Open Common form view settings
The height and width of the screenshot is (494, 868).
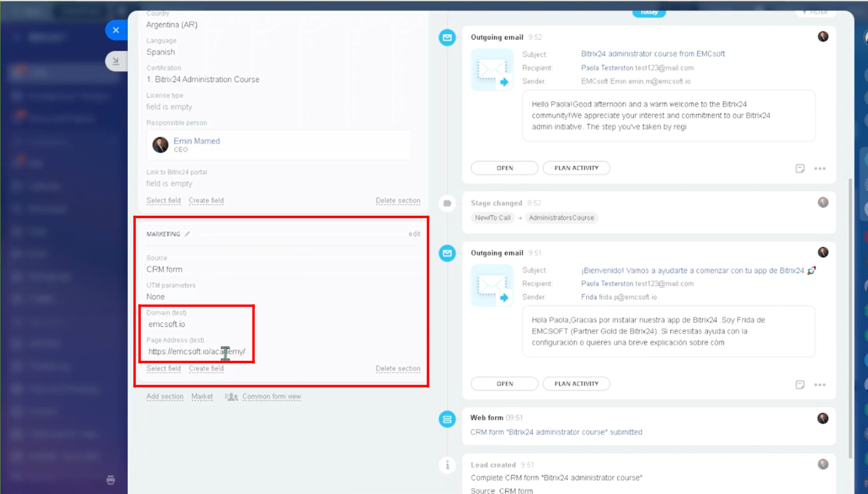[271, 396]
